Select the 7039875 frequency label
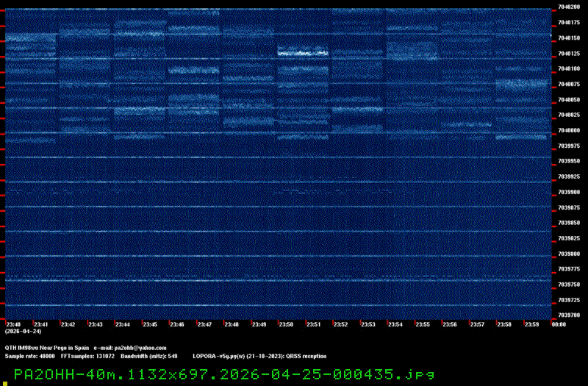Image resolution: width=588 pixels, height=386 pixels. (569, 207)
